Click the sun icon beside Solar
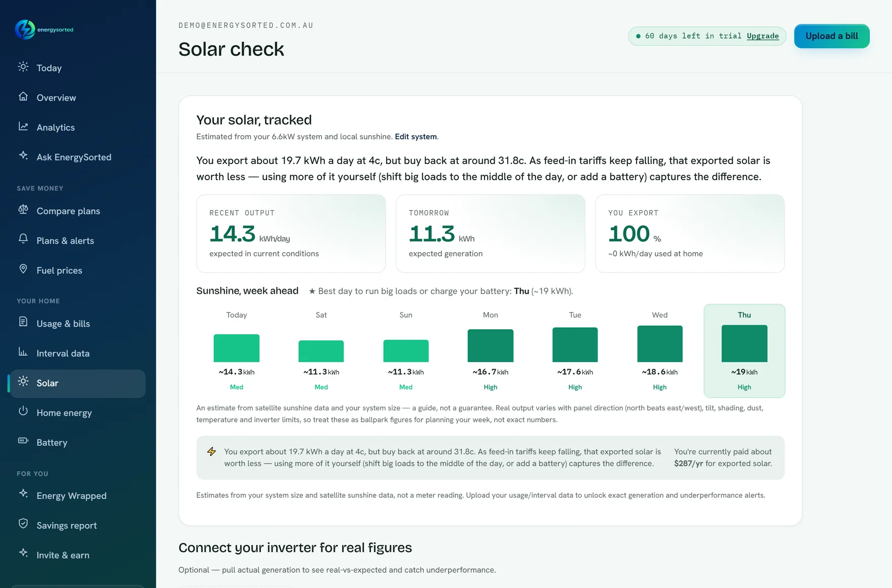 coord(23,381)
